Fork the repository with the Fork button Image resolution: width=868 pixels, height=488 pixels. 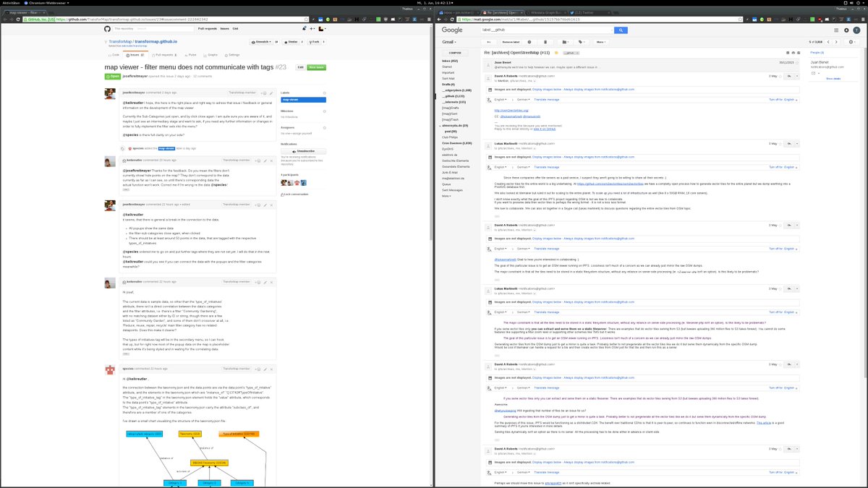[315, 42]
